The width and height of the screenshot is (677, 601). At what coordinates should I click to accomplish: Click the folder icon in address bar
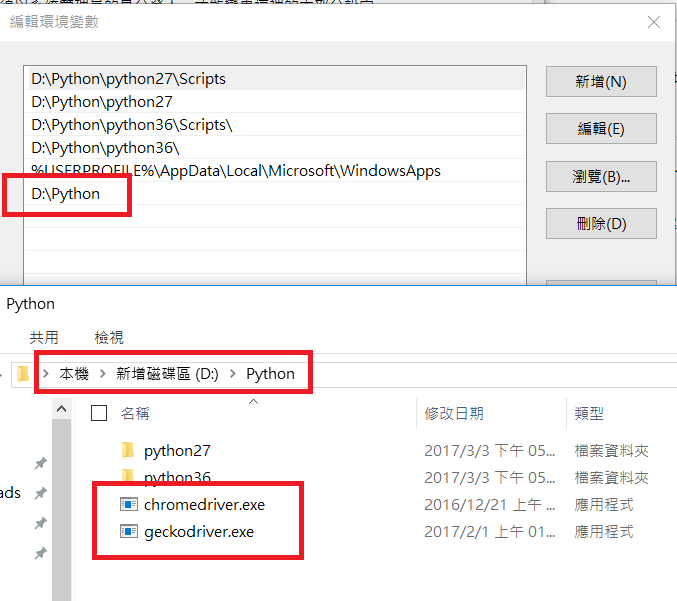point(23,374)
